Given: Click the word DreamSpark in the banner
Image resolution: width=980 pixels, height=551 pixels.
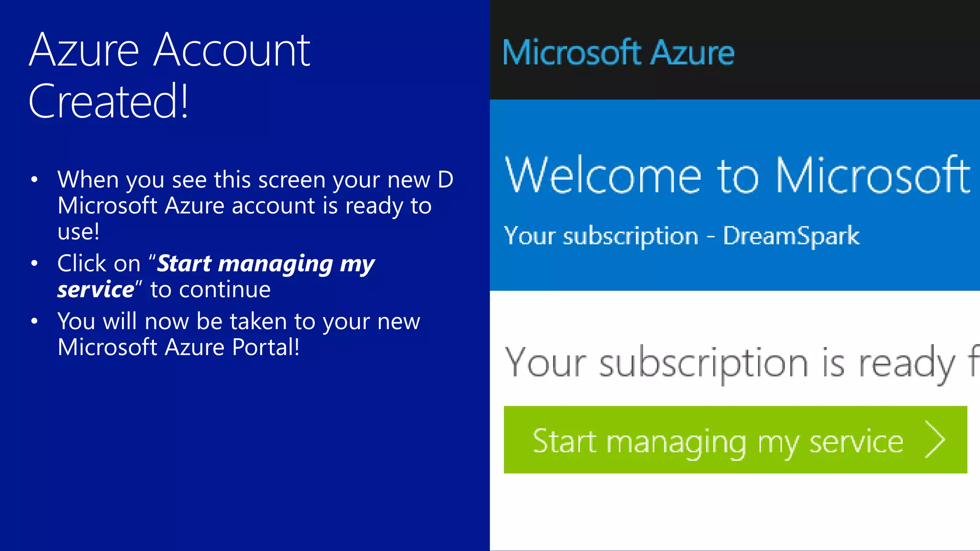Looking at the screenshot, I should click(x=791, y=236).
